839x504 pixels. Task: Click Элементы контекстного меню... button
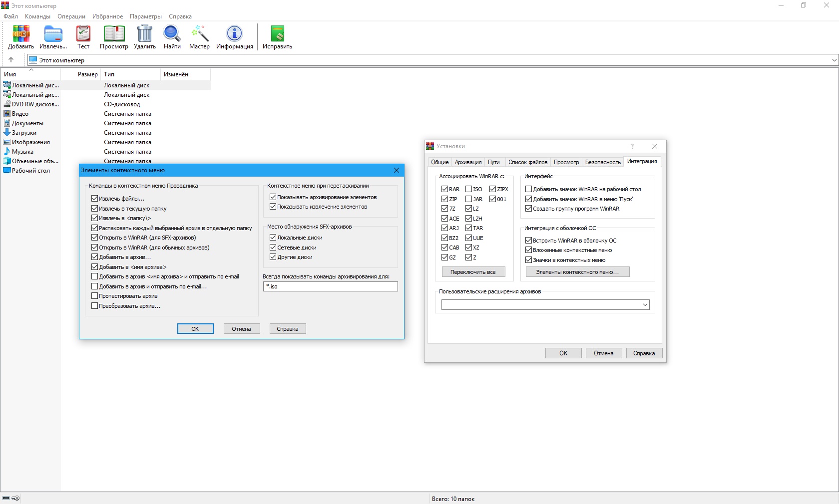pyautogui.click(x=577, y=272)
